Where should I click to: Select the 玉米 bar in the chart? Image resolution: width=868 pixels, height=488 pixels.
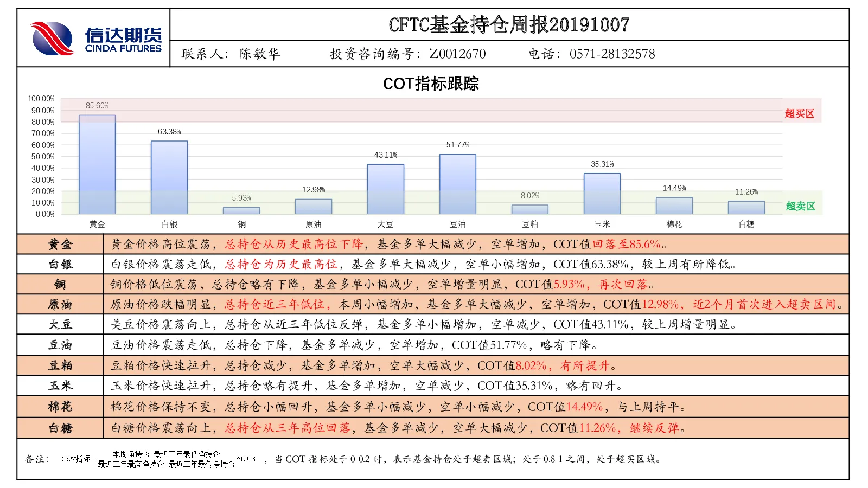602,194
